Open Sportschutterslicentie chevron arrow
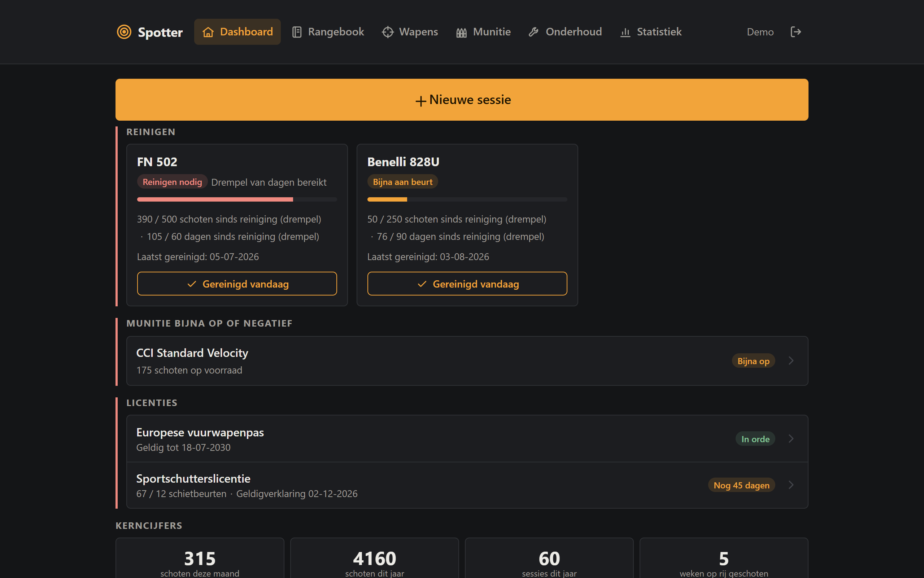 coord(791,485)
